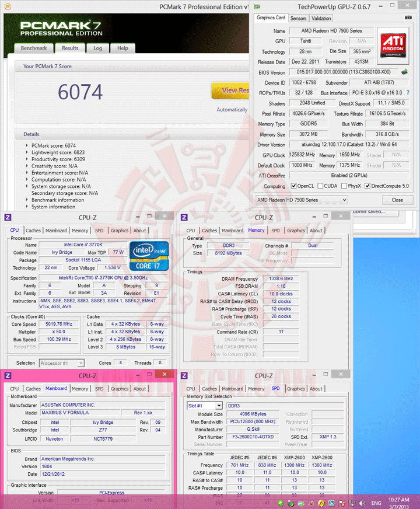This screenshot has width=420, height=509.
Task: Click the Intel Core i7 logo in CPU-Z
Action: [149, 256]
